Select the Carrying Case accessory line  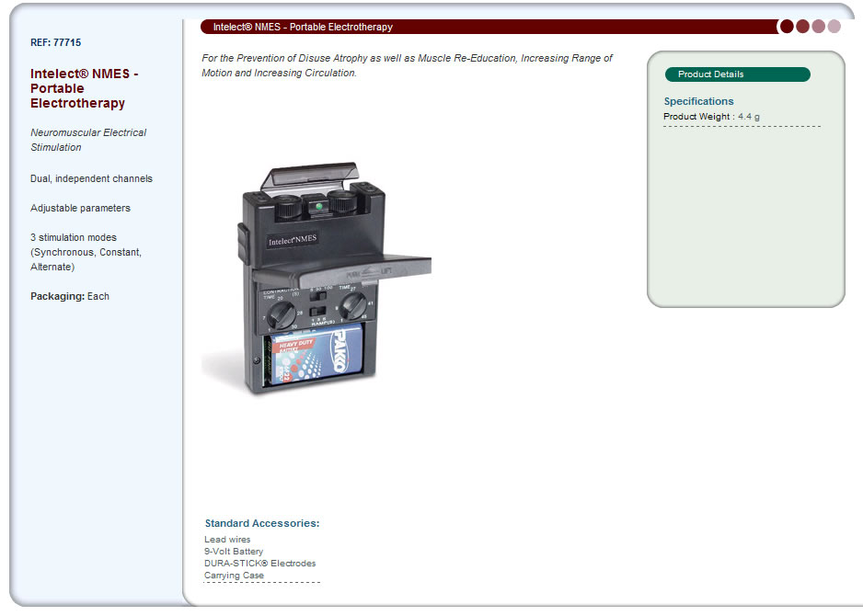click(x=234, y=576)
